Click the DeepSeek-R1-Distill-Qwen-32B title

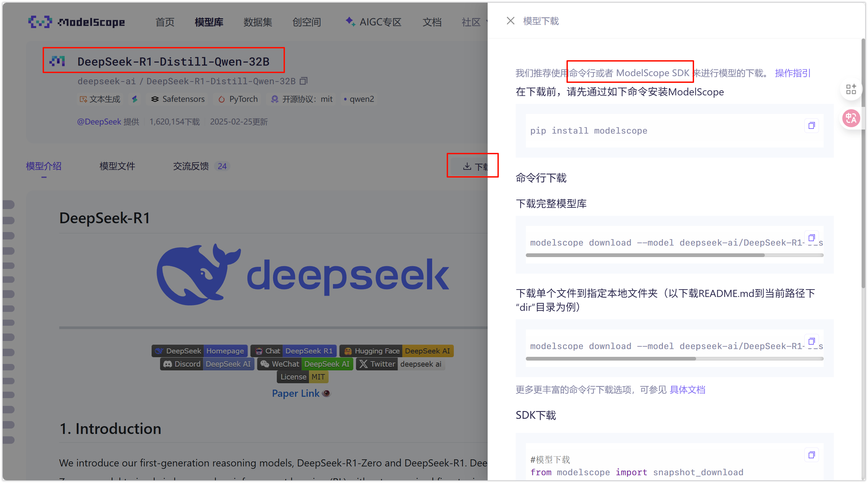point(173,61)
